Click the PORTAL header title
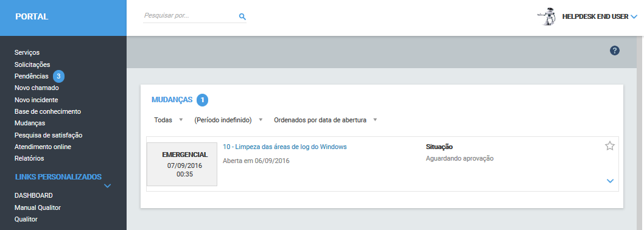Screen dimensions: 644x230 point(32,17)
